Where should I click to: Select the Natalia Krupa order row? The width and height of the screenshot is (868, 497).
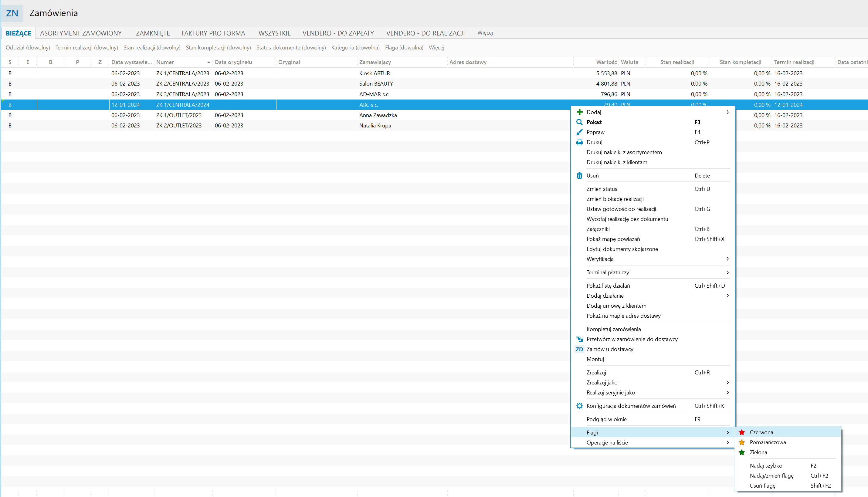click(434, 126)
